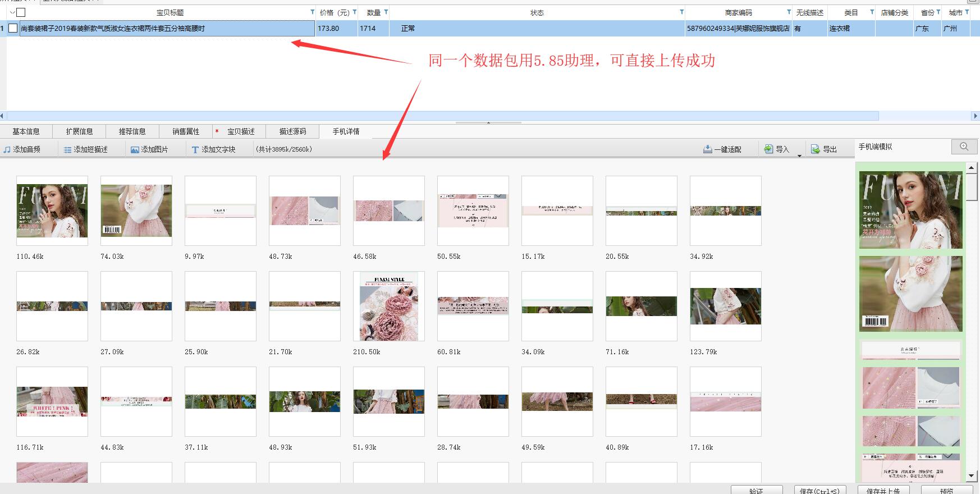Click 添加图片 to add an image
This screenshot has height=494, width=980.
point(135,150)
